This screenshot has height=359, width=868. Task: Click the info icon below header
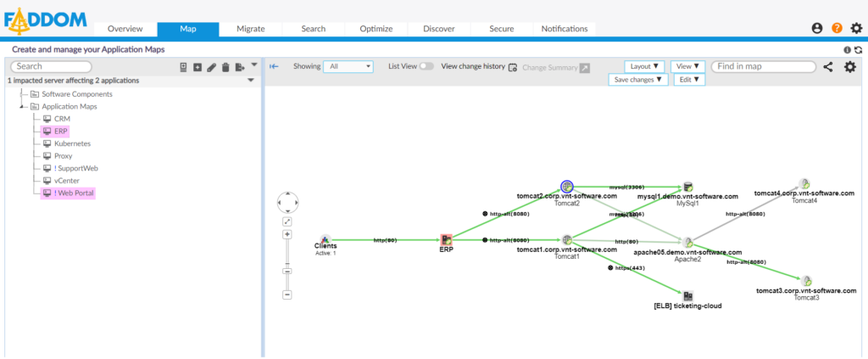[x=847, y=50]
